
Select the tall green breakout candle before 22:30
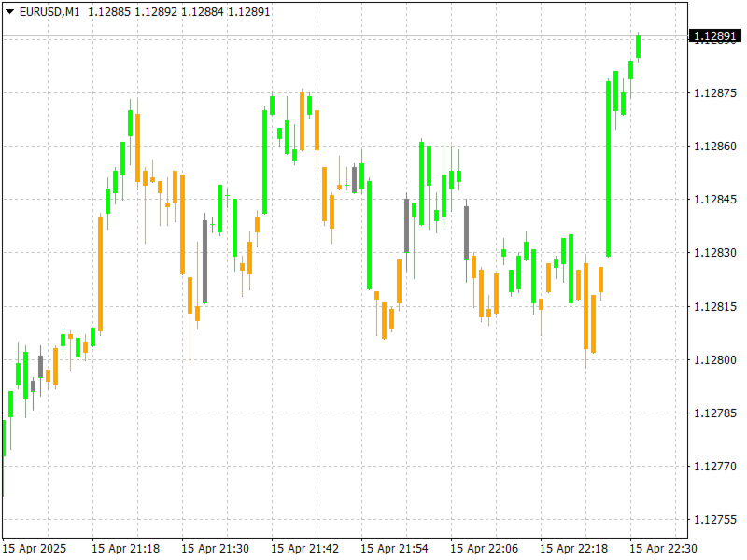point(609,169)
